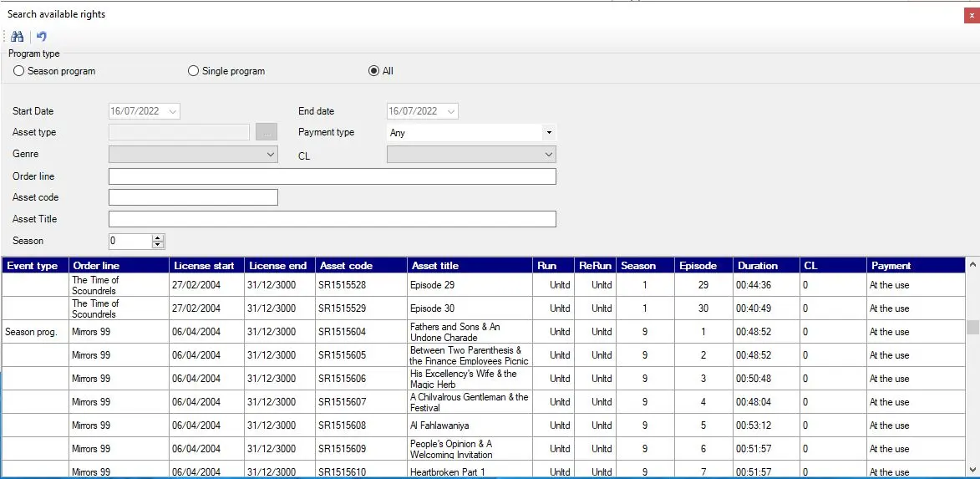Image resolution: width=980 pixels, height=479 pixels.
Task: Select the Season program radio button
Action: [x=18, y=71]
